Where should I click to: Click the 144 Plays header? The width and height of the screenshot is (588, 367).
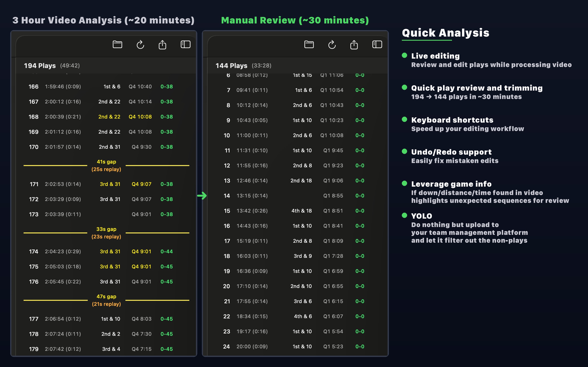(231, 65)
